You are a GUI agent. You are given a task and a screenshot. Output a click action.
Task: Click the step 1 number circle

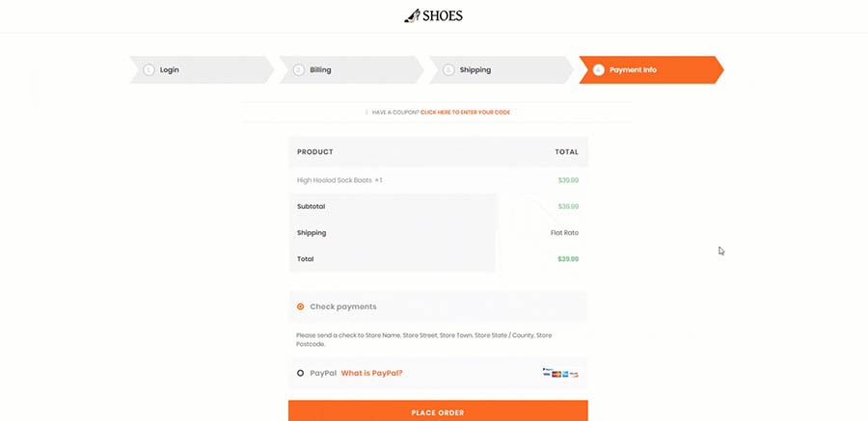[149, 70]
